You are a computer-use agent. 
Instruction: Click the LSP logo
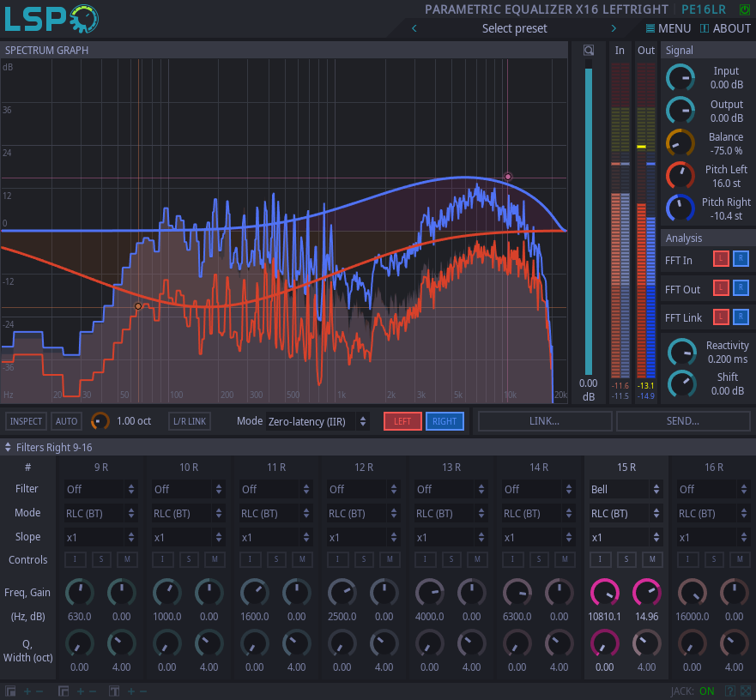tap(51, 19)
